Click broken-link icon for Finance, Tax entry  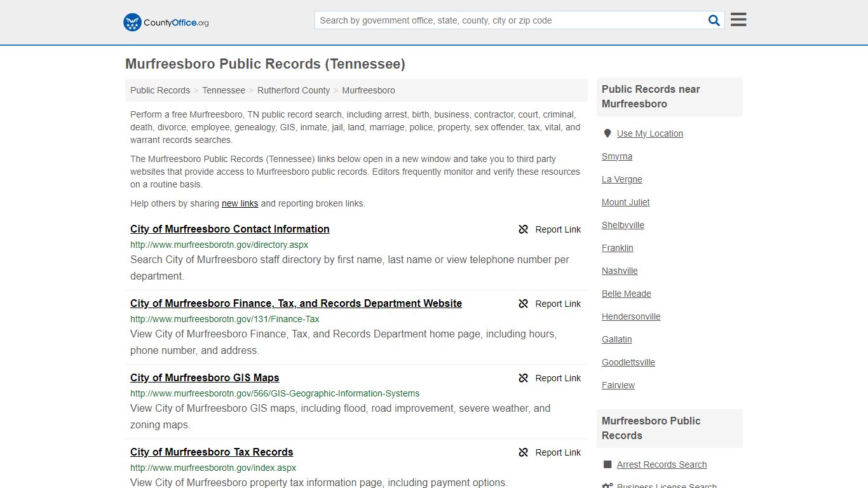pos(524,304)
